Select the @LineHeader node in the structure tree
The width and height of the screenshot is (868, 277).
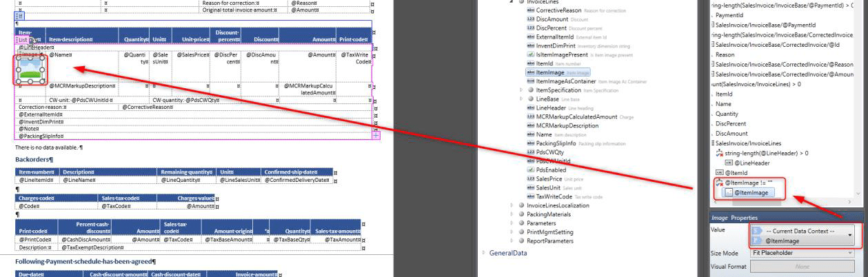(751, 163)
